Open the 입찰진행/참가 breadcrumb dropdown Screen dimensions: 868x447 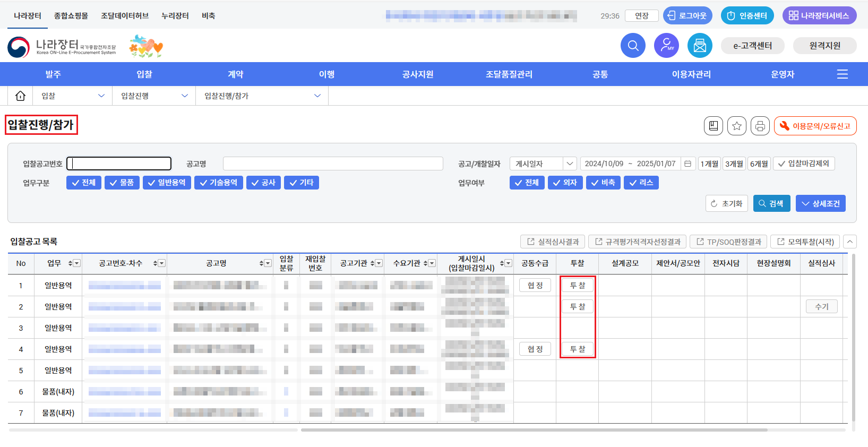click(x=262, y=96)
